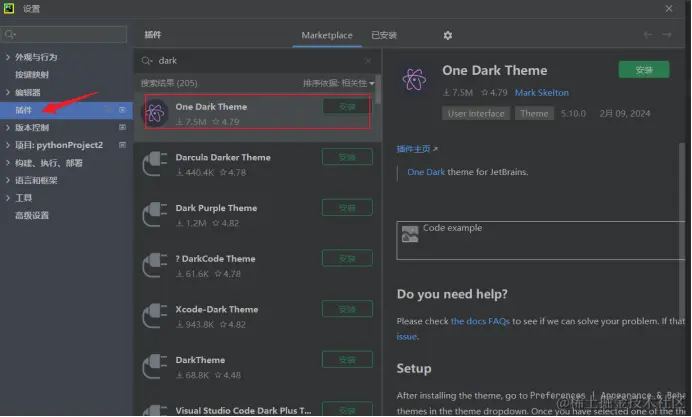Navigate back with the left arrow
Image resolution: width=692 pixels, height=417 pixels.
647,35
